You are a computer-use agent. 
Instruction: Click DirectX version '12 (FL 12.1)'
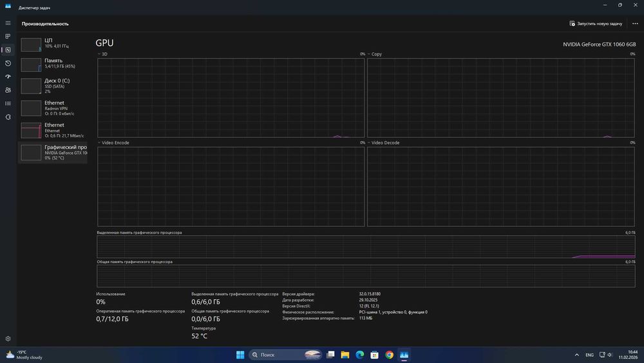click(x=369, y=306)
